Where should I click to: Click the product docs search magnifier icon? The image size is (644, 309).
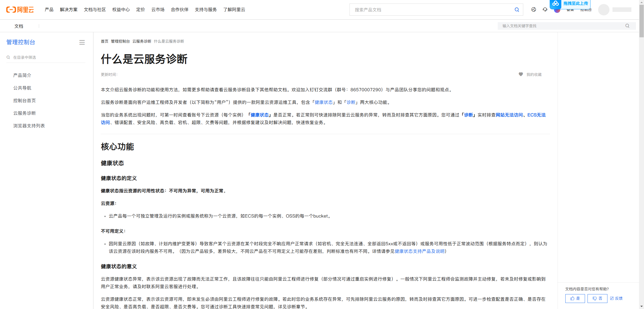pos(517,10)
